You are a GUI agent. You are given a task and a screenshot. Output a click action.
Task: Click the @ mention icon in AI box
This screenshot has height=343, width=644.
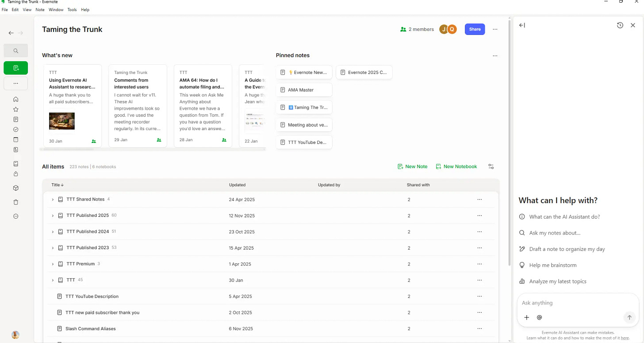click(539, 317)
